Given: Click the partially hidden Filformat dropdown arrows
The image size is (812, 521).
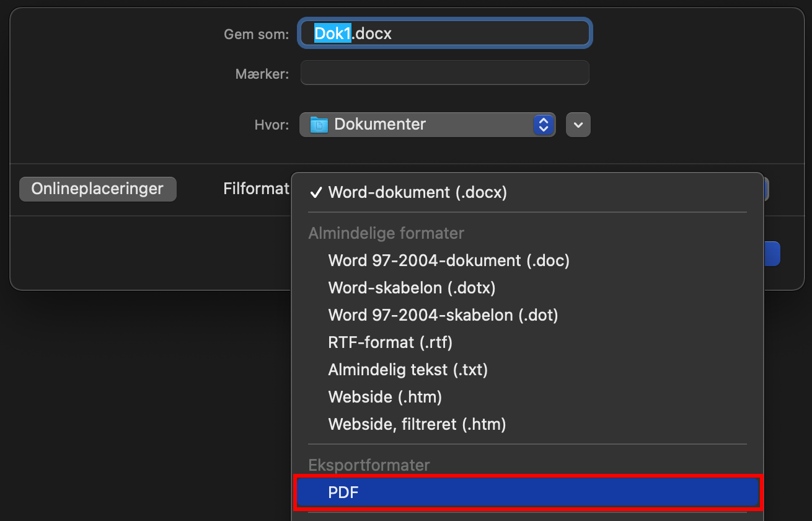Looking at the screenshot, I should pyautogui.click(x=766, y=189).
